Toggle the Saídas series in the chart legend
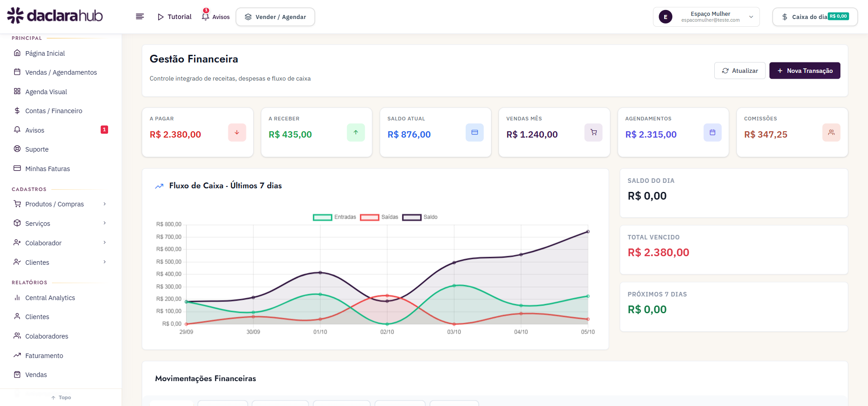Viewport: 868px width, 406px height. [379, 217]
